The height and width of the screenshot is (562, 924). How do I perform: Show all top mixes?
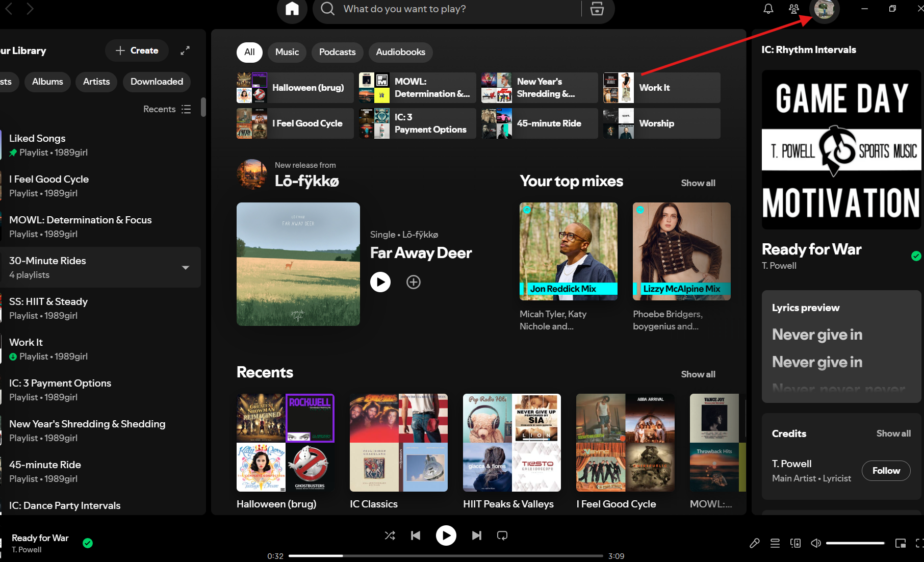[698, 183]
